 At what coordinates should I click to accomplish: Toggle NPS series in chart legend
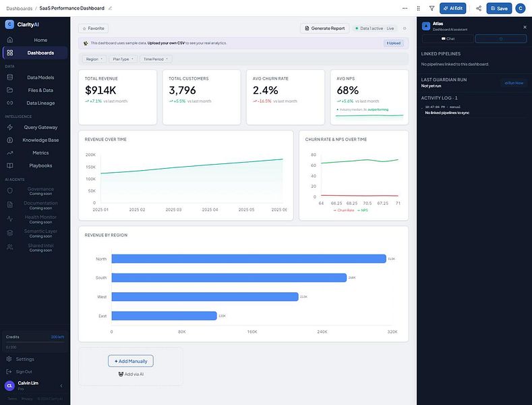pos(363,211)
